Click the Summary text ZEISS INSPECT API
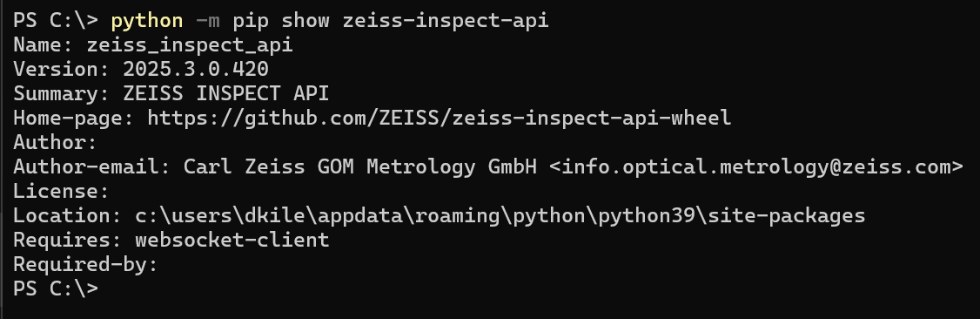980x319 pixels. [225, 94]
